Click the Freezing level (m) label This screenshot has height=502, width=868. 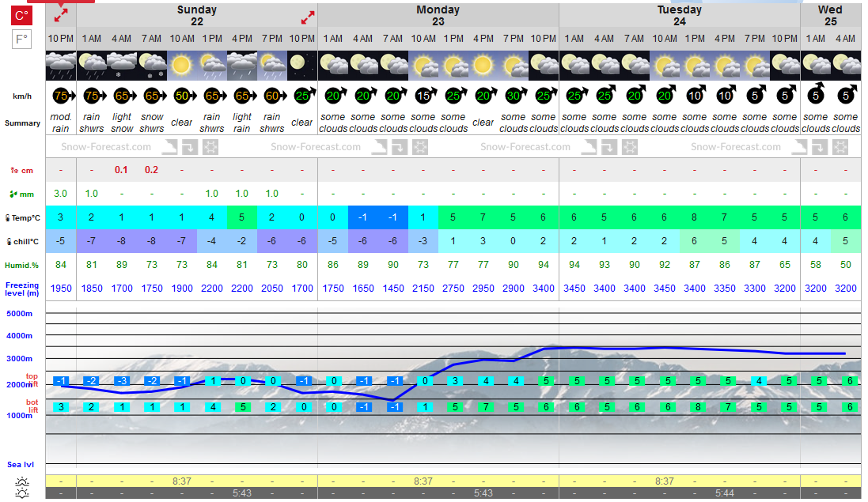point(22,289)
